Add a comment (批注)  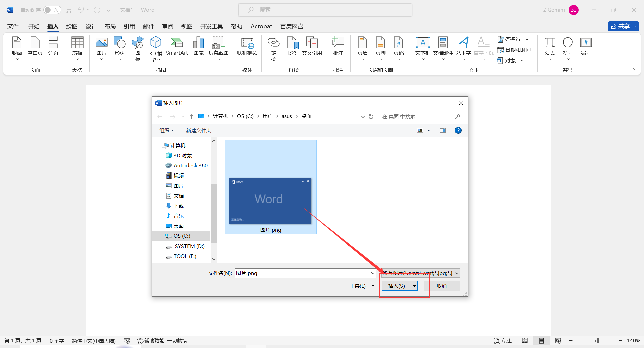(338, 46)
